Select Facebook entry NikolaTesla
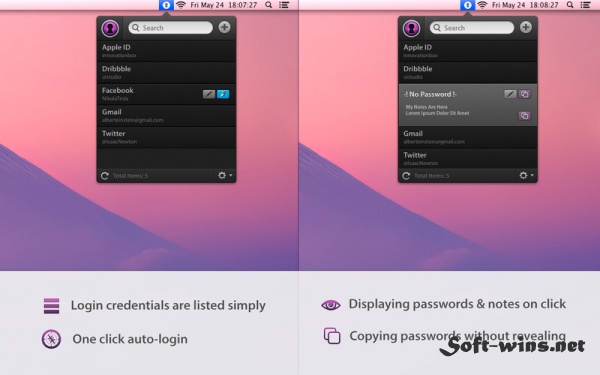This screenshot has height=375, width=600. tap(166, 94)
